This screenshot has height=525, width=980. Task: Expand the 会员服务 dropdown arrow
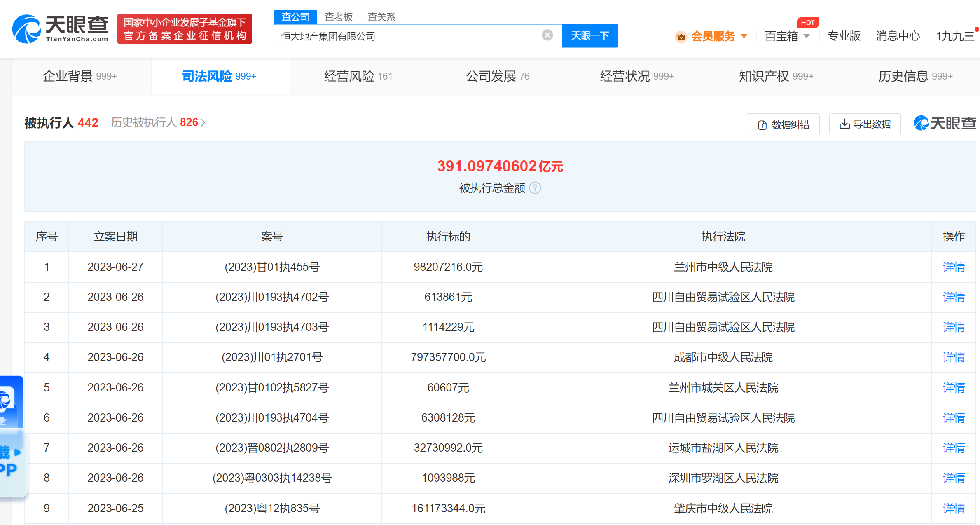tap(744, 36)
